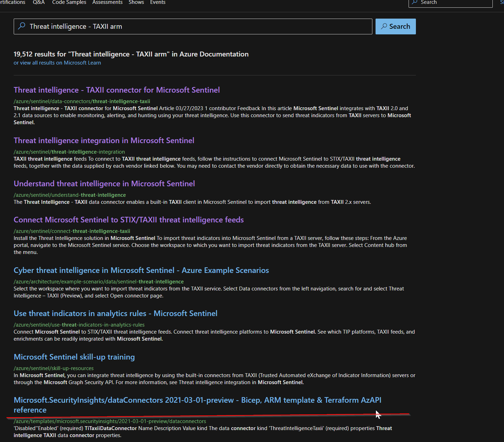Open 'Threat intelligence integration in Microsoft Sentinel' result

pyautogui.click(x=104, y=141)
